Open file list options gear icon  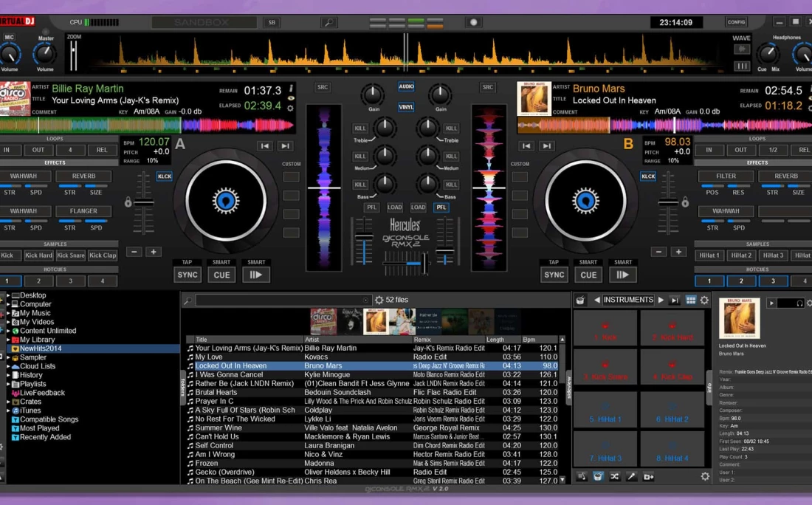click(379, 300)
